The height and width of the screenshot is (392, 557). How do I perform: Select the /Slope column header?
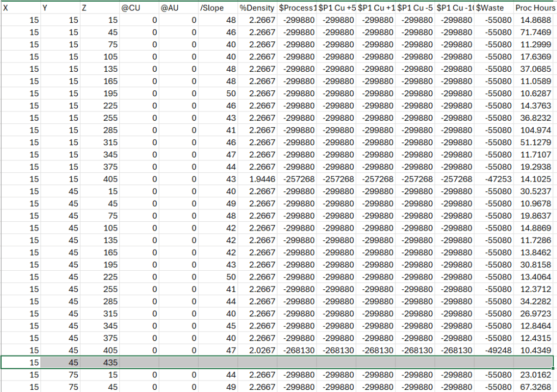[218, 8]
